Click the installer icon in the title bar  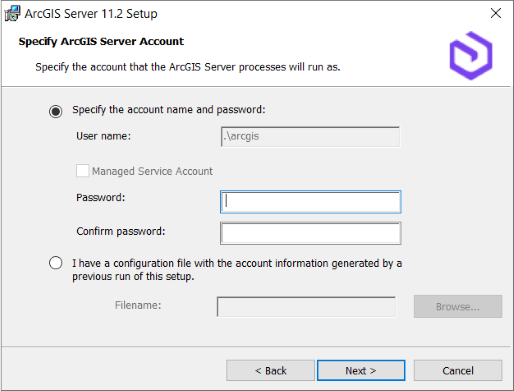point(12,13)
